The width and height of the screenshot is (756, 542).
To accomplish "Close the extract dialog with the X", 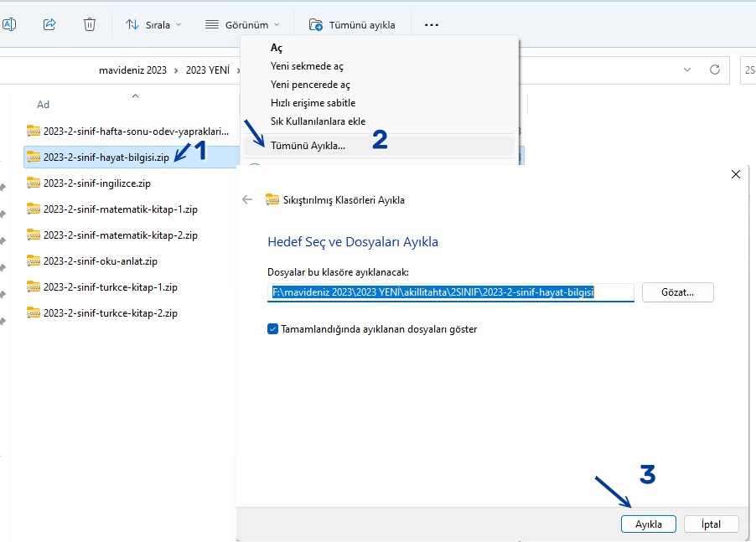I will tap(736, 174).
